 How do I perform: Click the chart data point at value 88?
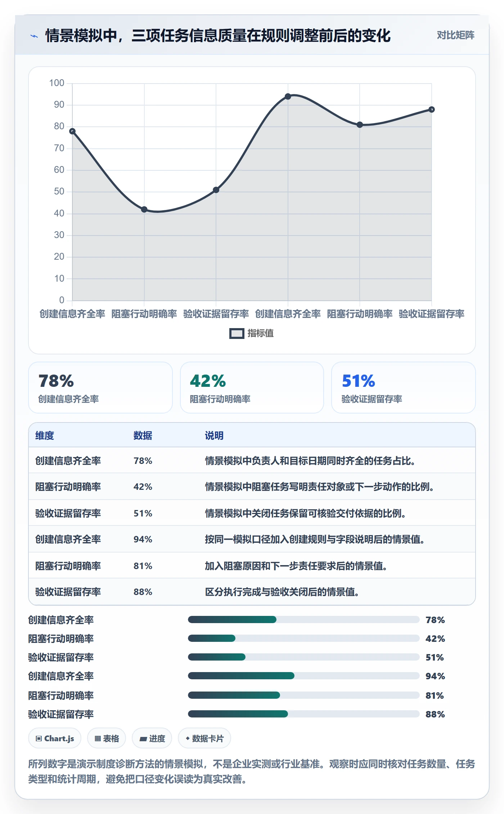click(x=431, y=109)
